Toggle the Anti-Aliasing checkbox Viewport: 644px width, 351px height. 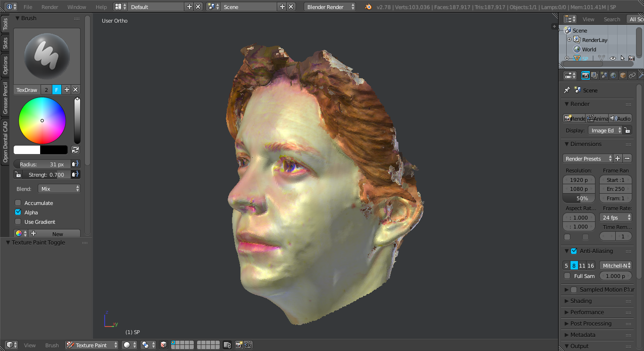click(574, 251)
